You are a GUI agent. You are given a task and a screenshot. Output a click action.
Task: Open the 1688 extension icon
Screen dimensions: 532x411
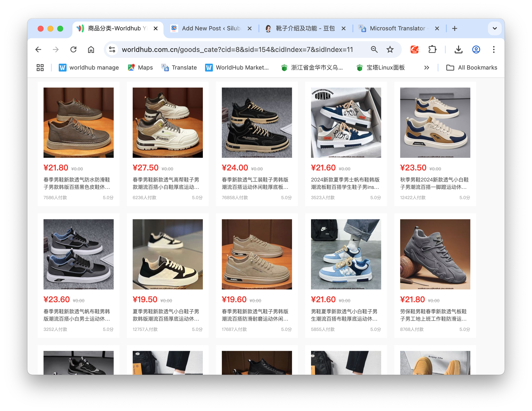414,50
